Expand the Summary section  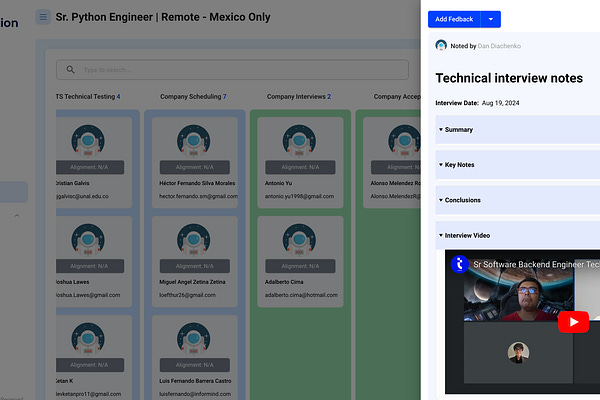coord(518,130)
